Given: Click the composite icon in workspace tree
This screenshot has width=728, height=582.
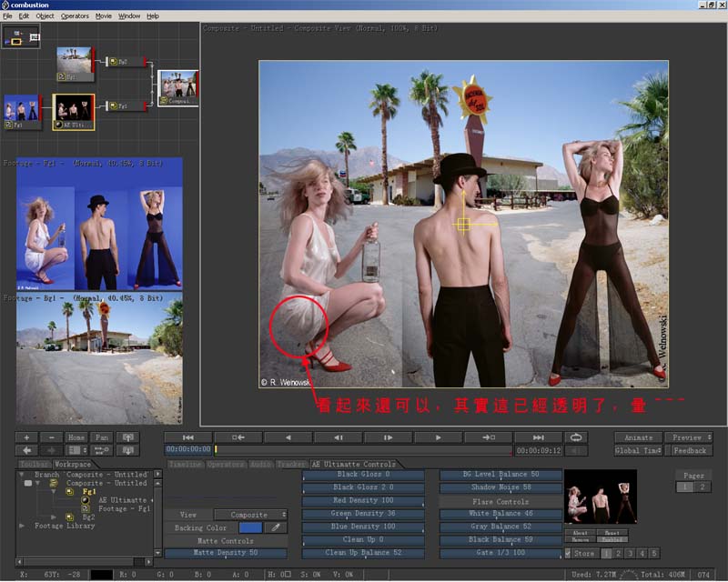Looking at the screenshot, I should (x=54, y=483).
